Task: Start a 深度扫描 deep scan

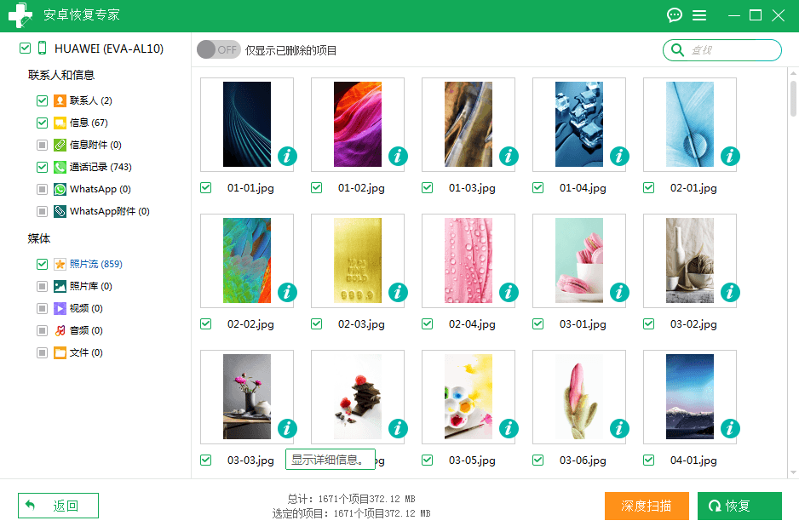Action: coord(647,506)
